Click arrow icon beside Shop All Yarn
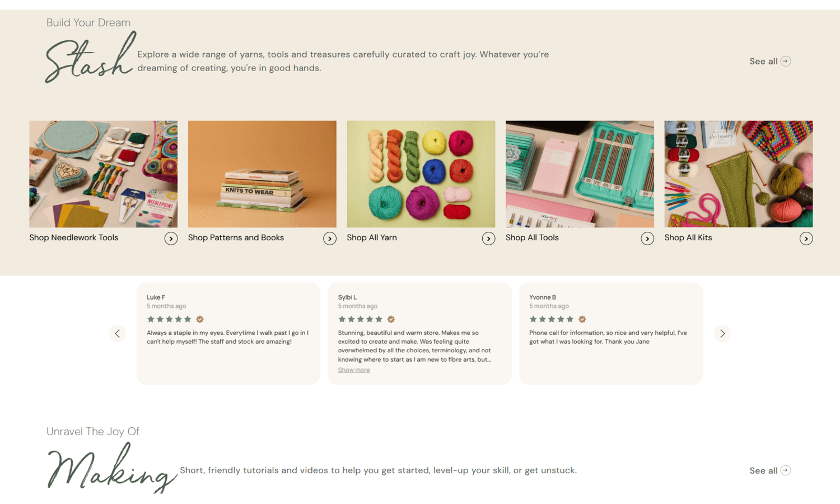The image size is (840, 504). pos(488,239)
